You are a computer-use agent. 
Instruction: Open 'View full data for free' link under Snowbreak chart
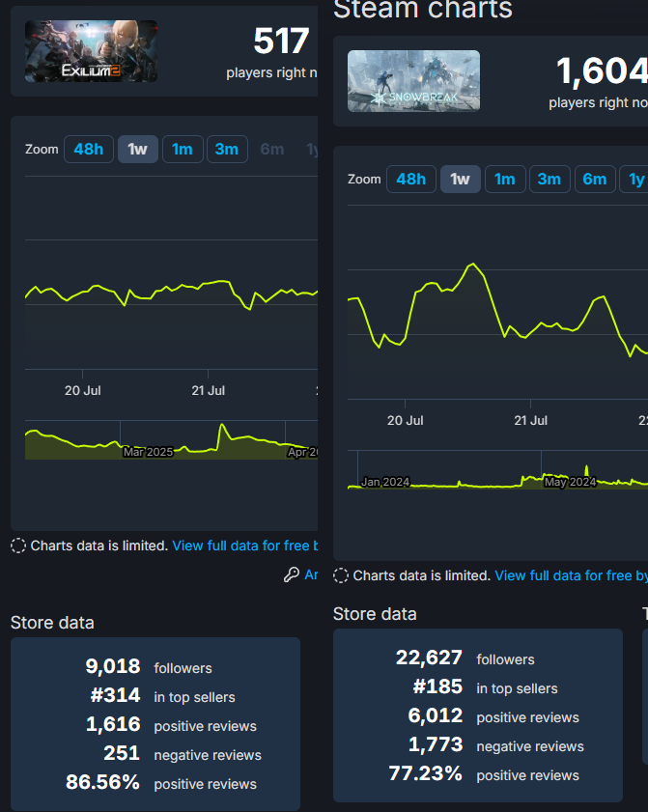(572, 575)
